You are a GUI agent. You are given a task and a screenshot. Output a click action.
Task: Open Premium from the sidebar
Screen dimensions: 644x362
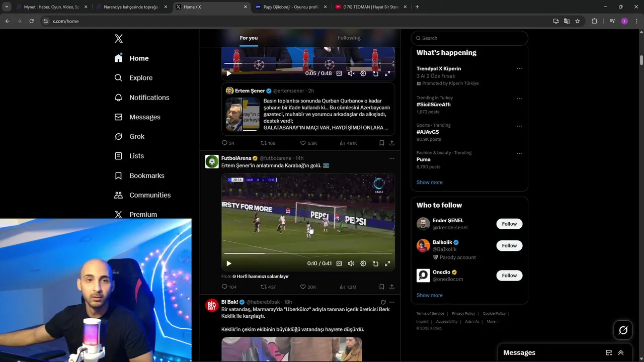pyautogui.click(x=136, y=214)
